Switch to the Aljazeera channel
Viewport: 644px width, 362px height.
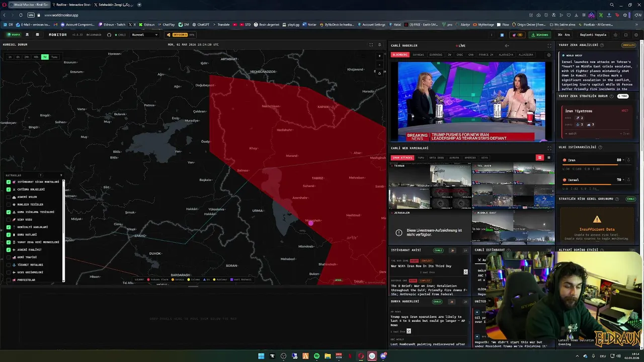coord(526,55)
